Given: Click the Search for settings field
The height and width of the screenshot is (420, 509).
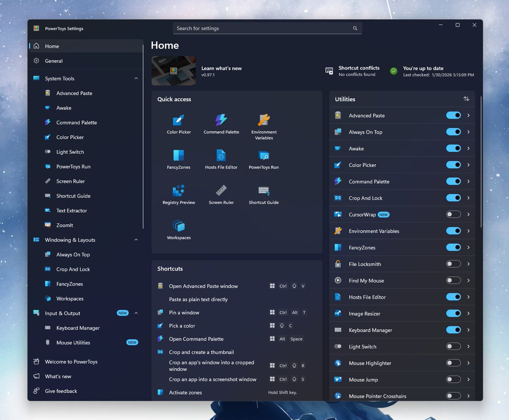Looking at the screenshot, I should pyautogui.click(x=267, y=28).
